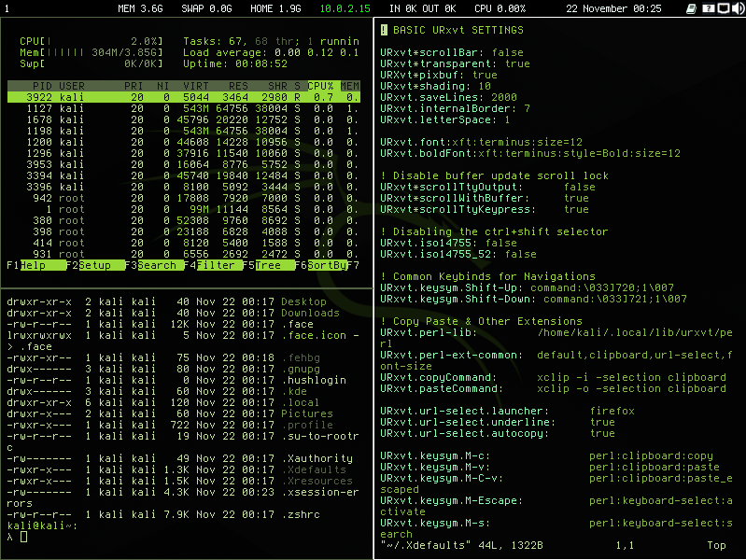Click F1 Help in htop footer

[36, 265]
